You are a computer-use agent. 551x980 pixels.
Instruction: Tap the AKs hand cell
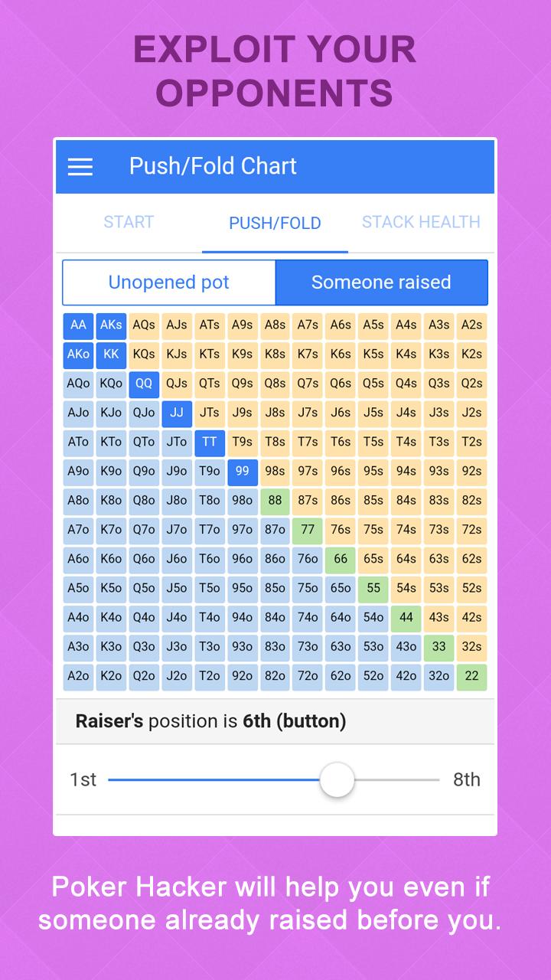111,325
